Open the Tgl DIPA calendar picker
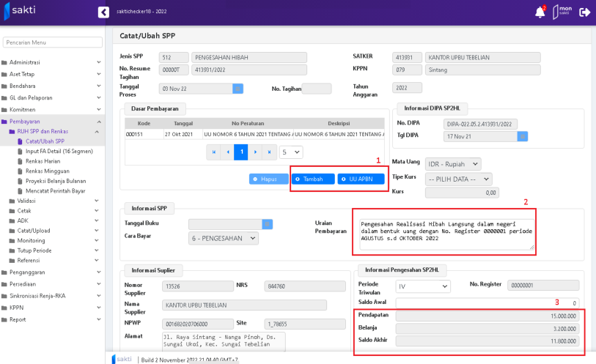This screenshot has width=596, height=364. tap(522, 136)
